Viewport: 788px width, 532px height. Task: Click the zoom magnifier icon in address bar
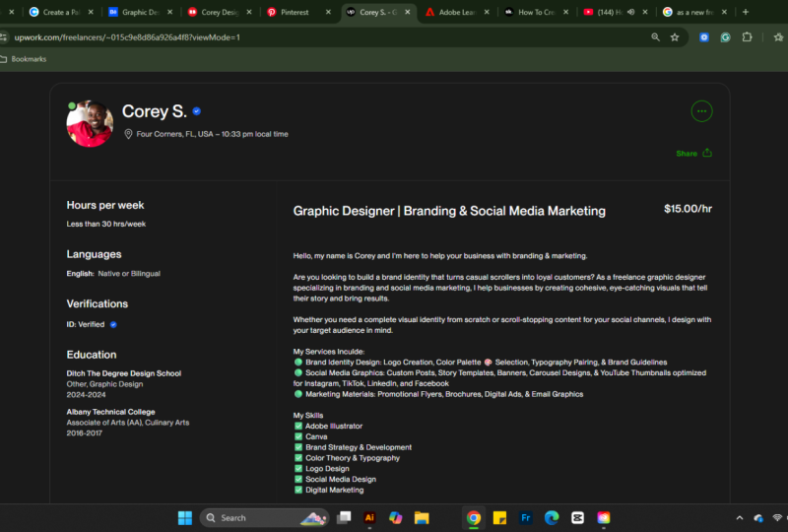(655, 37)
